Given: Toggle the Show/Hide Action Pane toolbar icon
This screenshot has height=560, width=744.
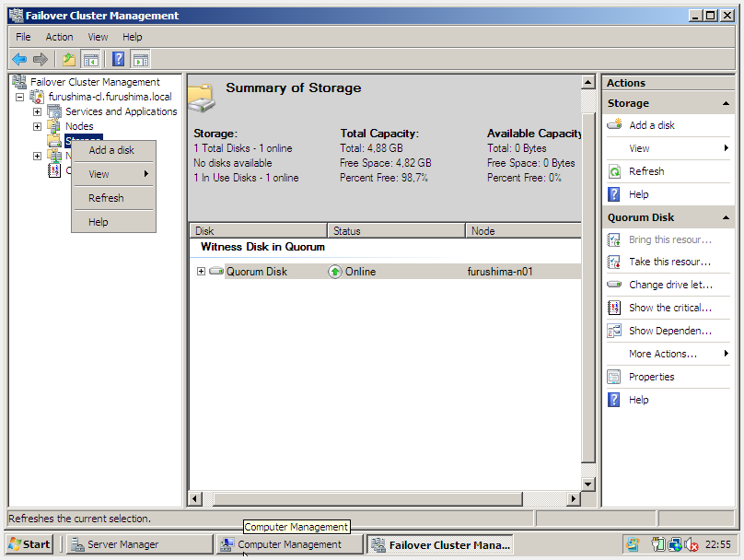Looking at the screenshot, I should [141, 59].
